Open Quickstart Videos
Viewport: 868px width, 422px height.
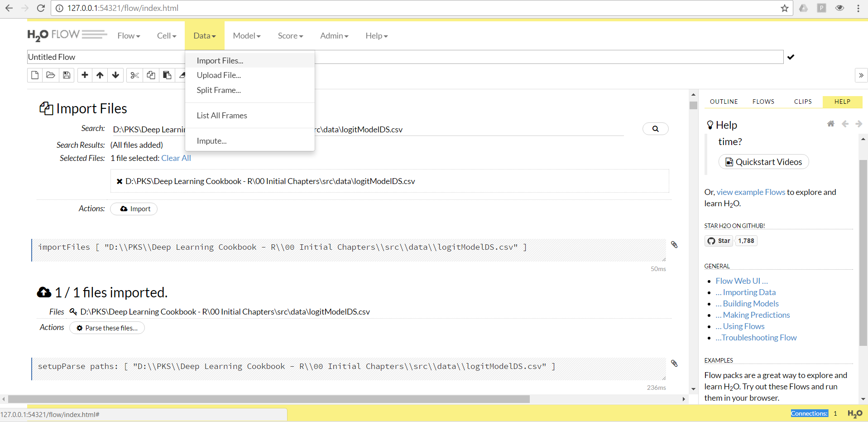click(763, 162)
